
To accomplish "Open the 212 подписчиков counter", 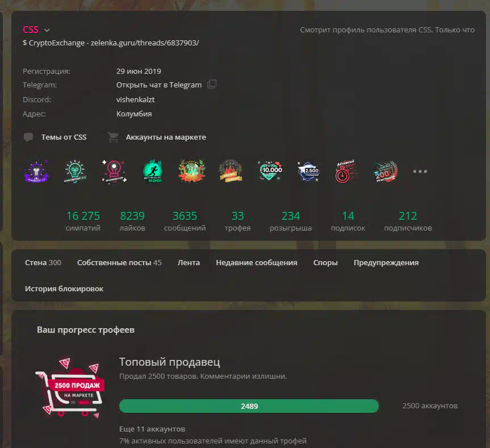I will coord(408,221).
